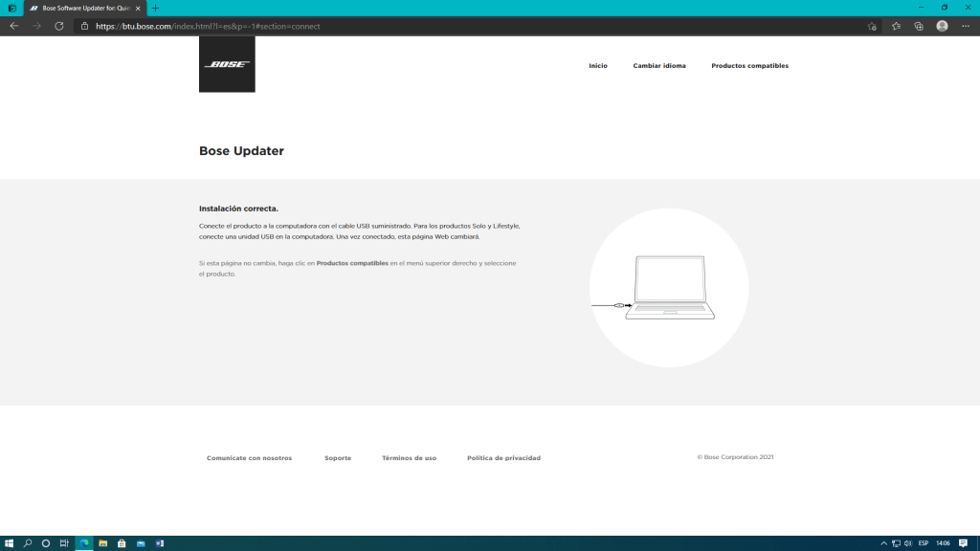Open the Favorites list icon
This screenshot has width=980, height=551.
point(896,26)
